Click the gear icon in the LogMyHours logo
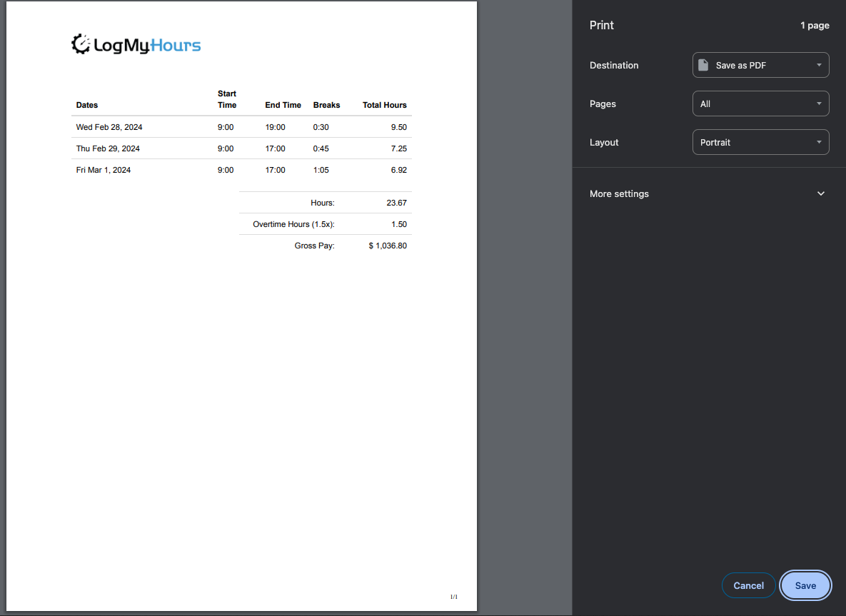Image resolution: width=846 pixels, height=616 pixels. [81, 44]
